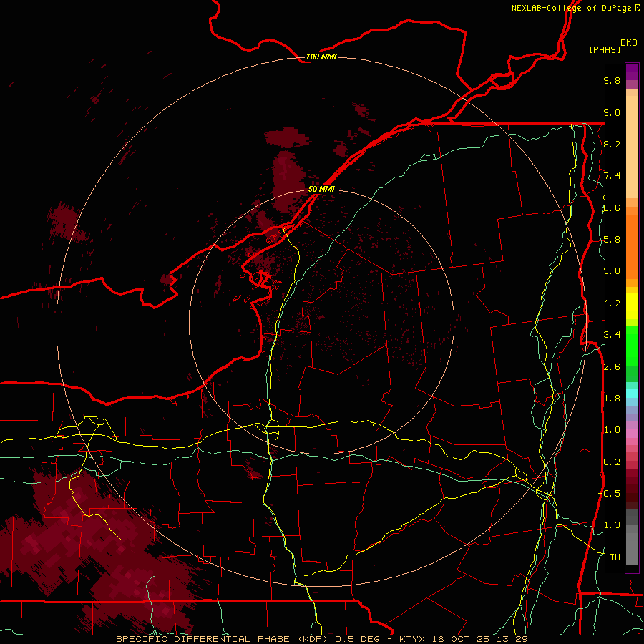
Task: Pick the yellow band on the color scale
Action: 632,306
